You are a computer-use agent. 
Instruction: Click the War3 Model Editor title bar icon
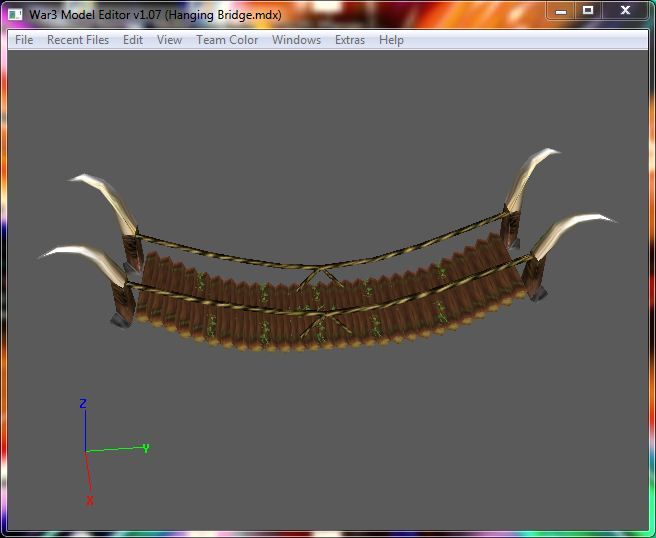pyautogui.click(x=15, y=15)
